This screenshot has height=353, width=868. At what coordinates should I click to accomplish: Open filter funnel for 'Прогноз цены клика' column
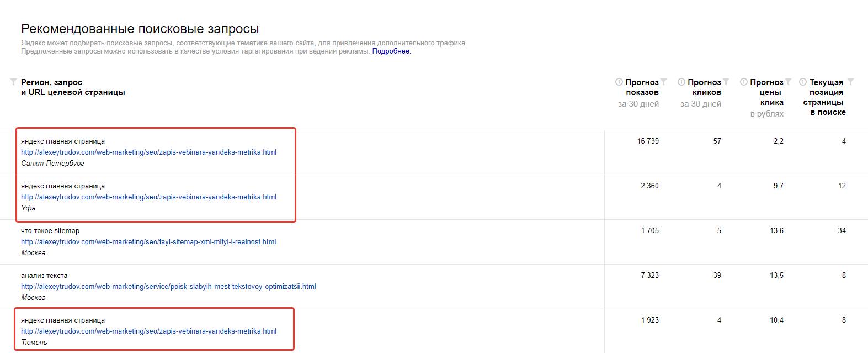[x=789, y=82]
